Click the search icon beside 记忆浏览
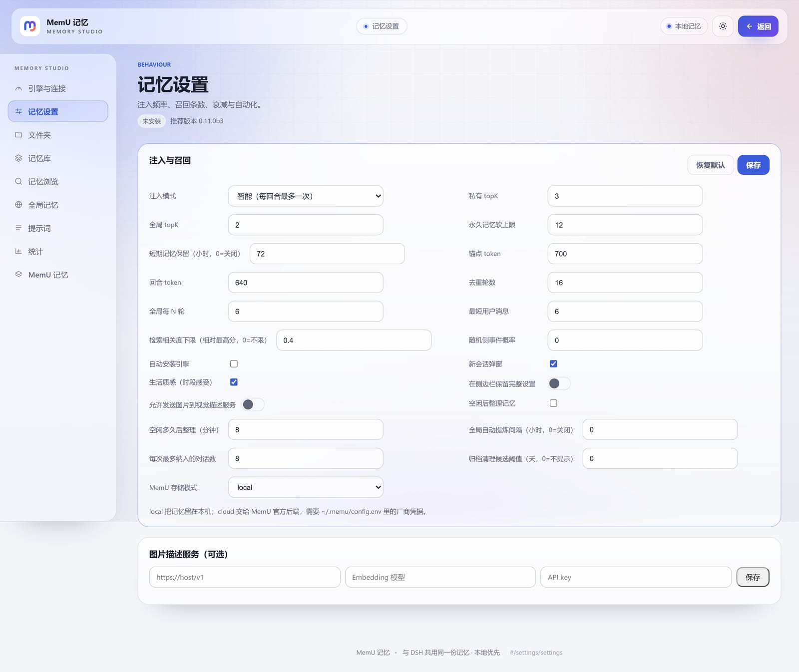Image resolution: width=799 pixels, height=672 pixels. (18, 181)
